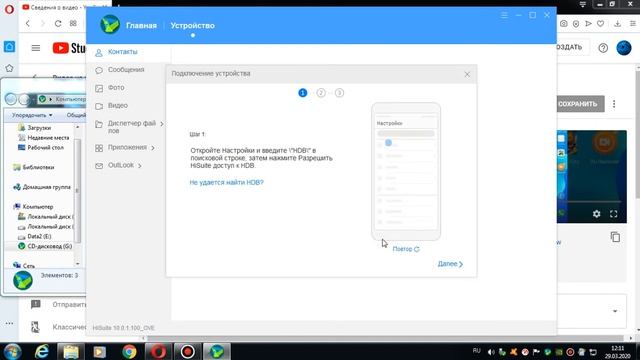Open Opera speed dial grid icon
The width and height of the screenshot is (640, 360).
coord(73,24)
